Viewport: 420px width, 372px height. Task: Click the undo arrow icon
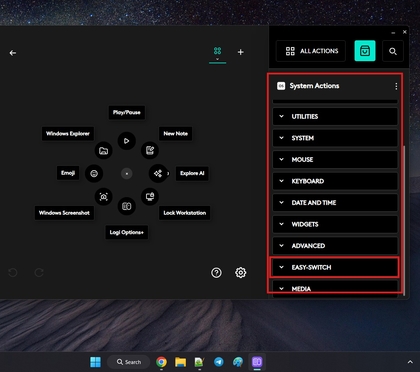click(13, 273)
